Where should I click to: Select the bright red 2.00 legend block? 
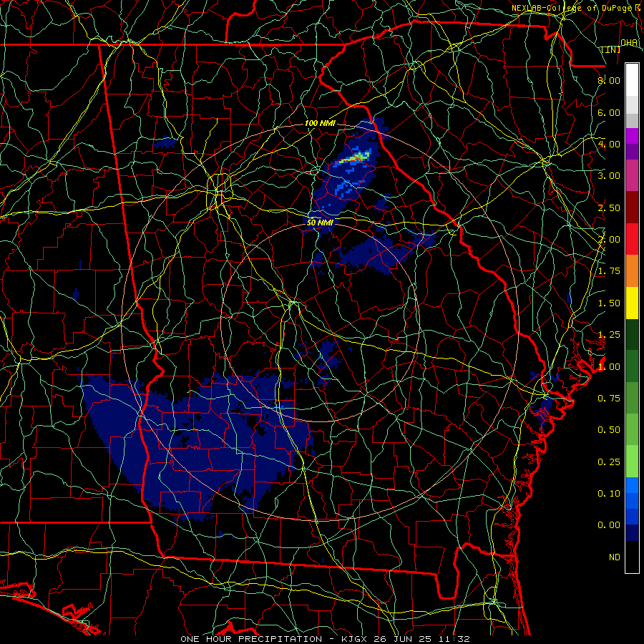(632, 239)
